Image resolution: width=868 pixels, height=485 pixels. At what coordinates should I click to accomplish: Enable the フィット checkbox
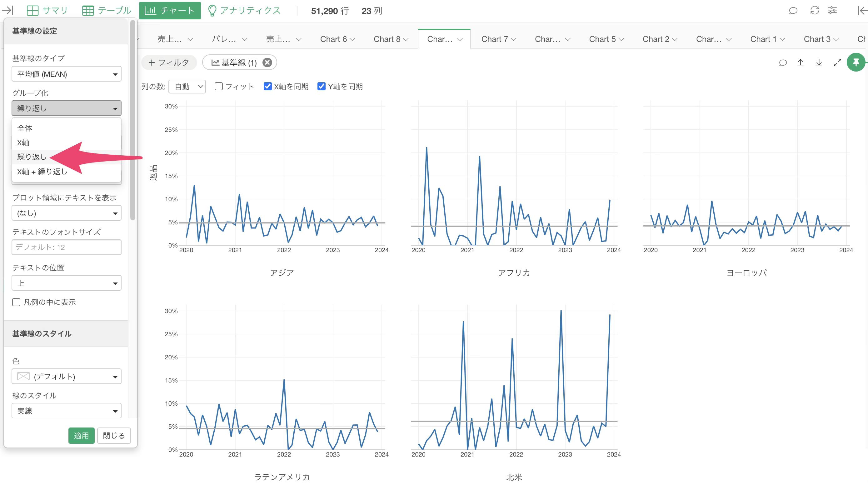pyautogui.click(x=219, y=87)
